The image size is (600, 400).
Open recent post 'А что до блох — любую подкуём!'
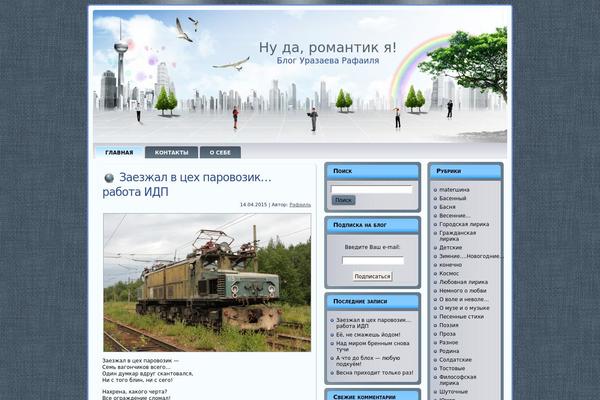[x=368, y=361]
